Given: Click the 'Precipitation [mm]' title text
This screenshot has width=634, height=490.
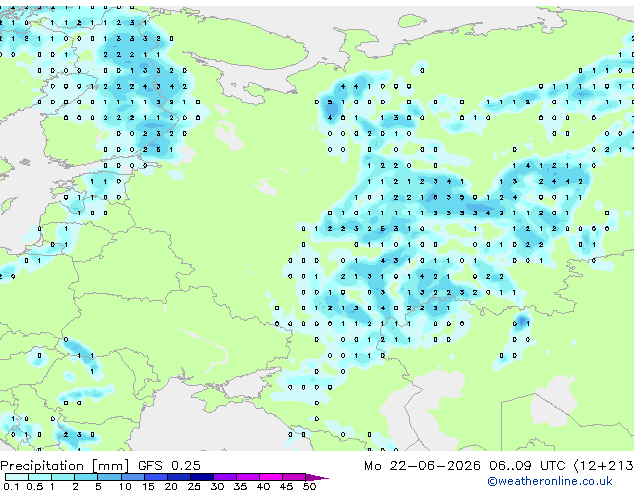Looking at the screenshot, I should point(65,466).
